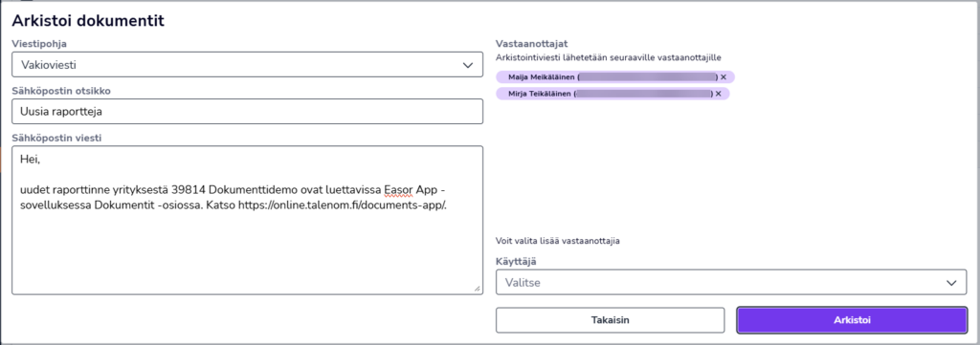Click the online.talenom.fi URL in the message

tap(343, 204)
